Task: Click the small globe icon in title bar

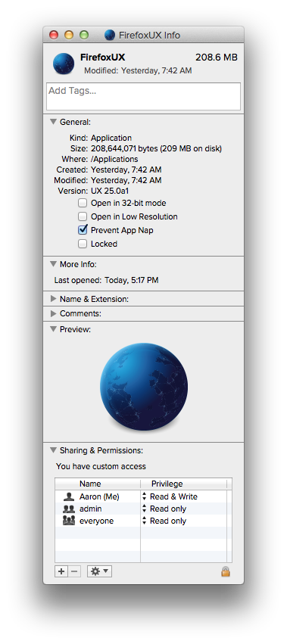Action: [x=110, y=35]
